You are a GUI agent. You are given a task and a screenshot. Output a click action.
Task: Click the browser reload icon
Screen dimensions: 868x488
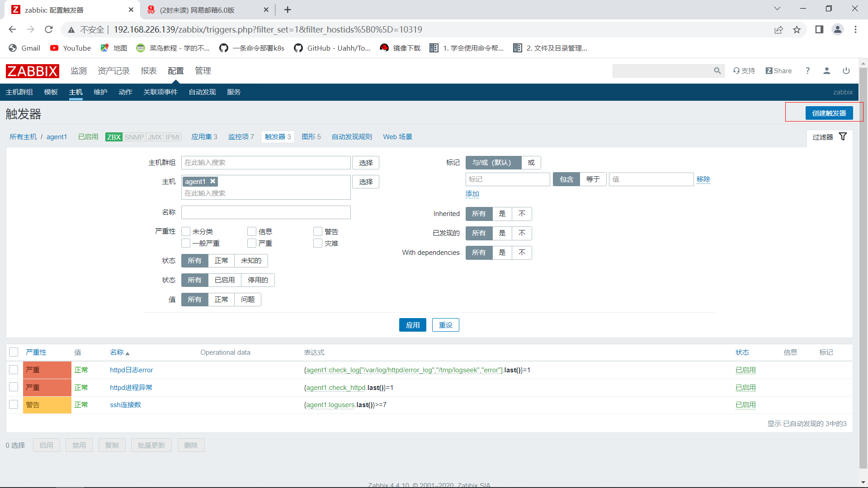49,30
